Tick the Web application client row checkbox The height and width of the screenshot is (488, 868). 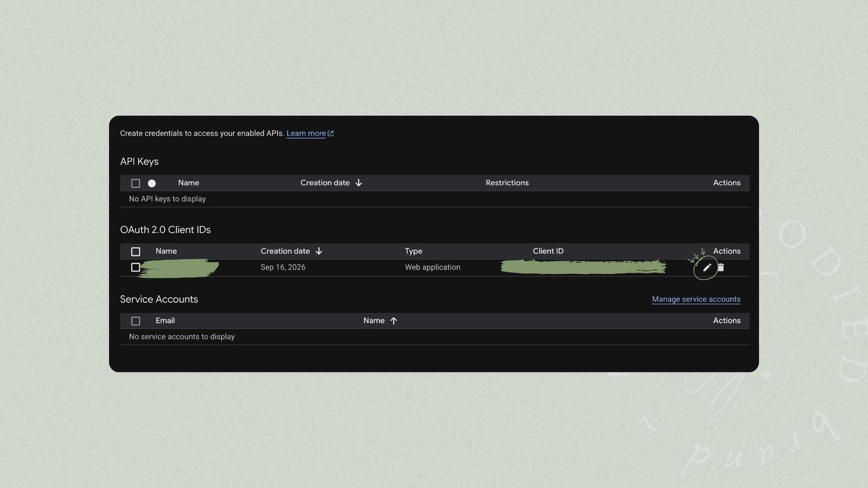tap(136, 267)
